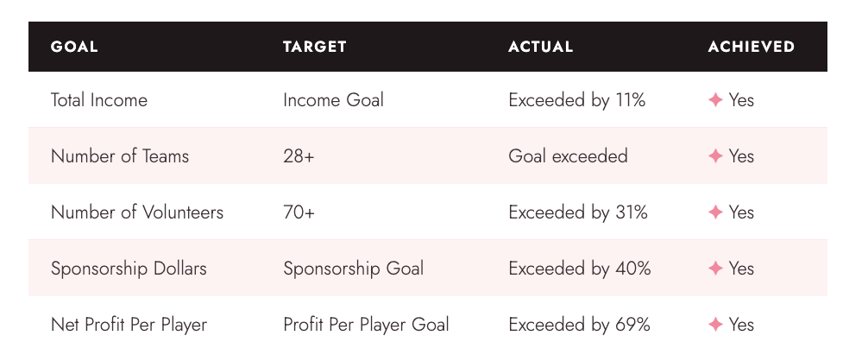The width and height of the screenshot is (868, 361).
Task: Click the Sponsorship Goal cell
Action: pos(353,269)
